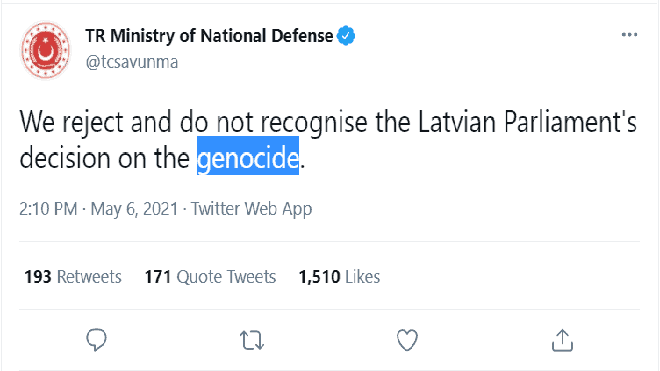The width and height of the screenshot is (660, 371).
Task: Click the word Parliament's in tweet text
Action: click(x=570, y=122)
